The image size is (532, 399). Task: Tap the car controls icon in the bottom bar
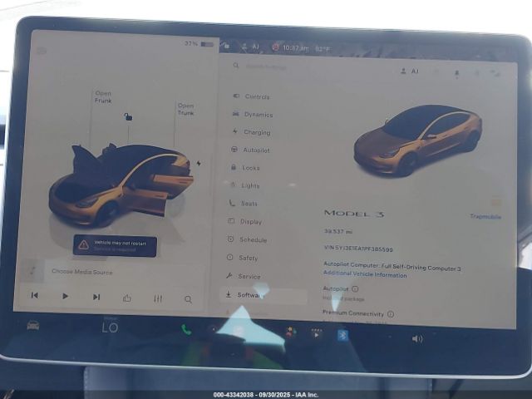coord(33,325)
